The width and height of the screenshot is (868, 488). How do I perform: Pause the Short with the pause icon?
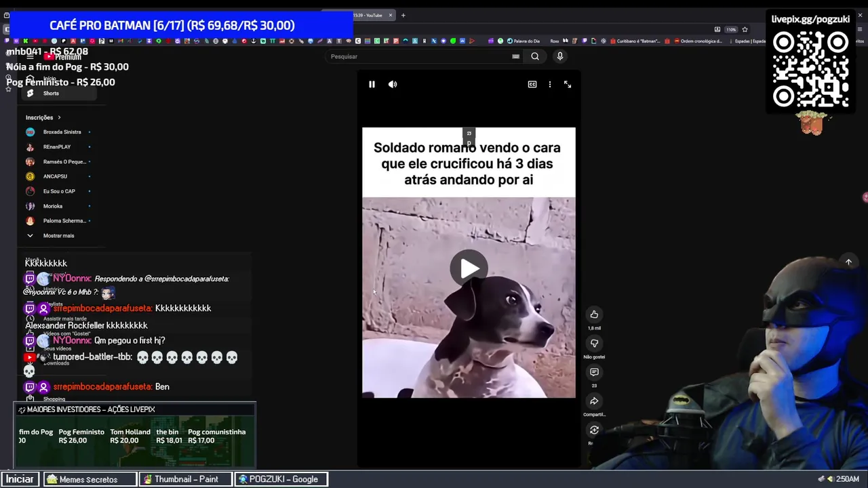point(372,84)
